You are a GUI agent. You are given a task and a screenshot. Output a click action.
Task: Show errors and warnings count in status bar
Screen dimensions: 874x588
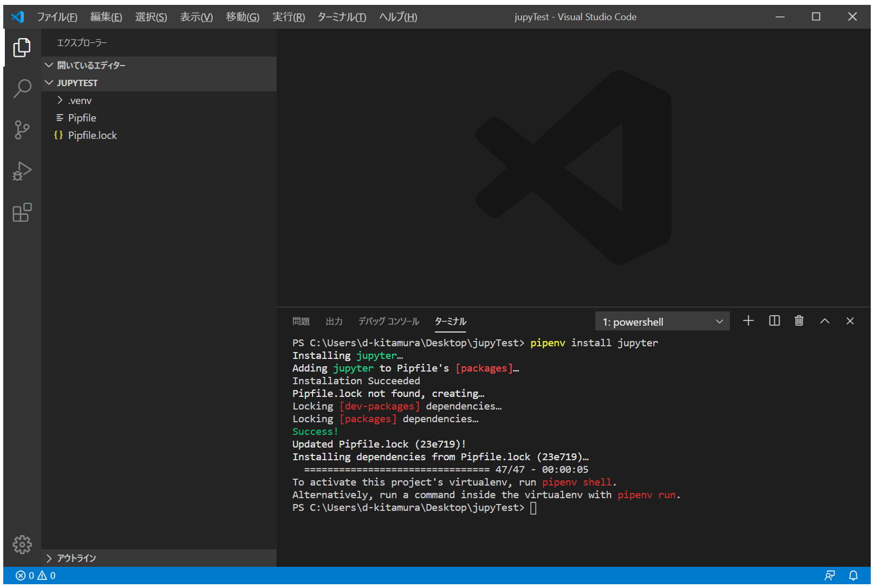(x=36, y=576)
